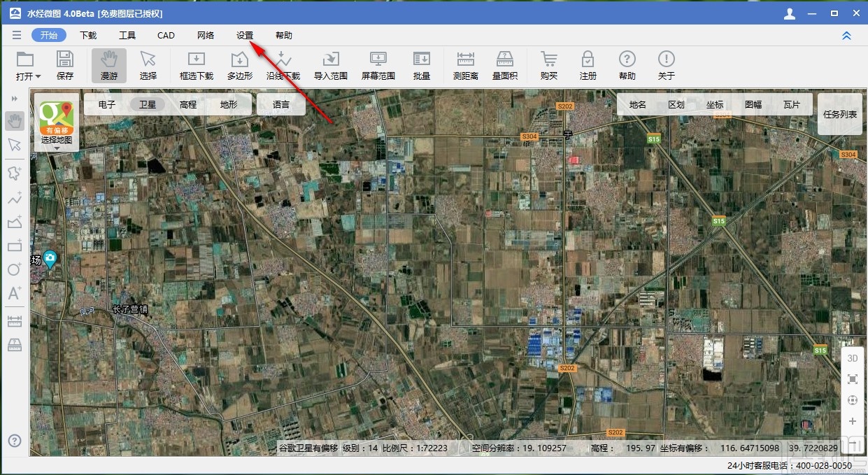Choose the 框选下载 box download tool

(x=197, y=65)
